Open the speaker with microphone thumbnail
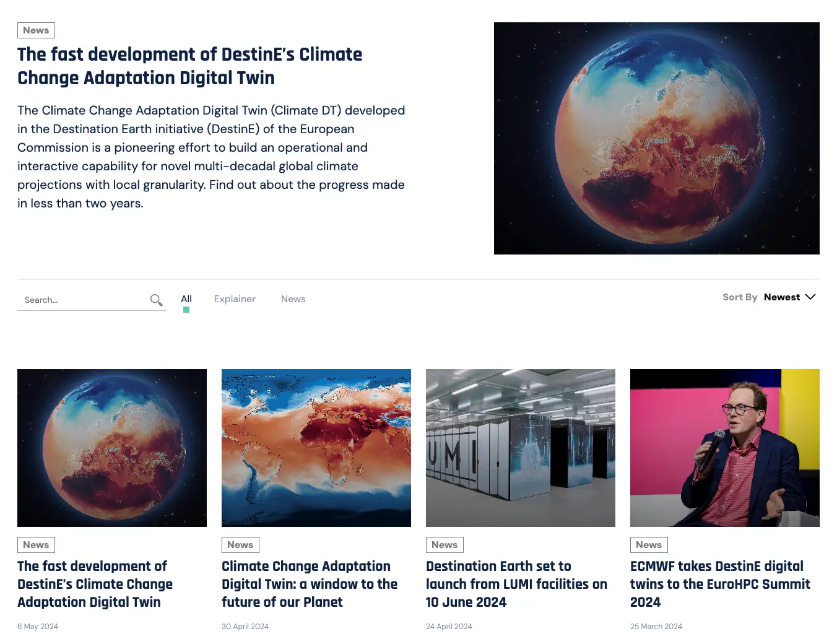The height and width of the screenshot is (644, 837). click(725, 448)
